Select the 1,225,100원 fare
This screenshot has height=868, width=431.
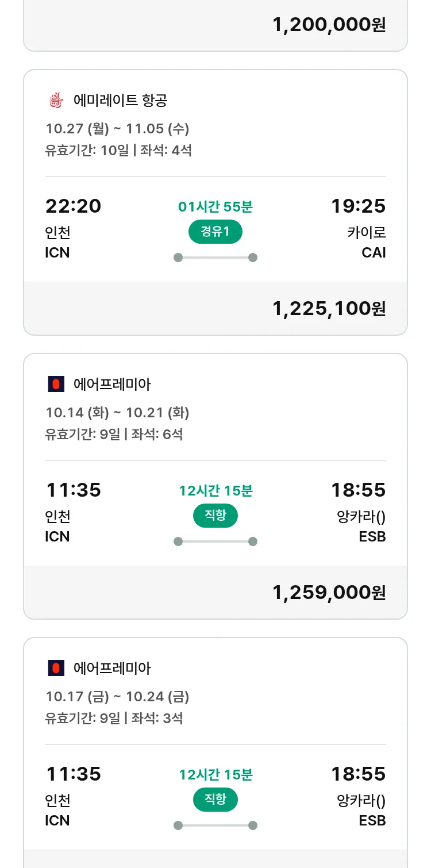[x=329, y=309]
